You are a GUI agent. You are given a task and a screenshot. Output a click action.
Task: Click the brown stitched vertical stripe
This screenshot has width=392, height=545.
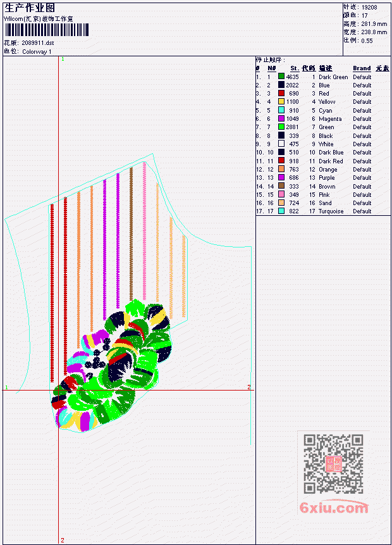click(132, 234)
